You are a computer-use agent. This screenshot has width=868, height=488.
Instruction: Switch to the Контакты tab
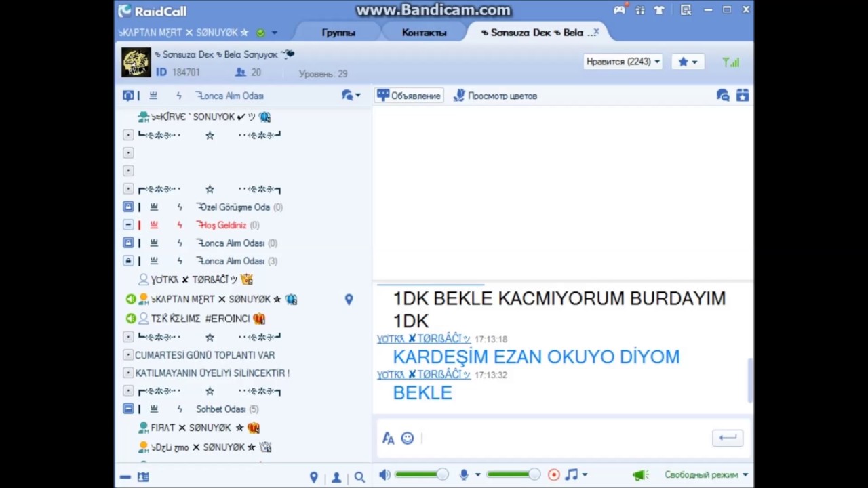coord(424,33)
